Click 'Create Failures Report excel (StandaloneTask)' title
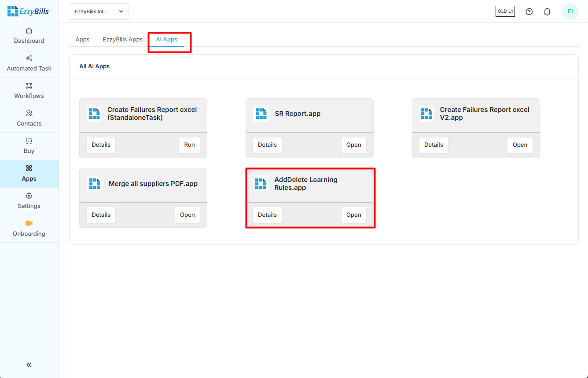 click(x=152, y=114)
